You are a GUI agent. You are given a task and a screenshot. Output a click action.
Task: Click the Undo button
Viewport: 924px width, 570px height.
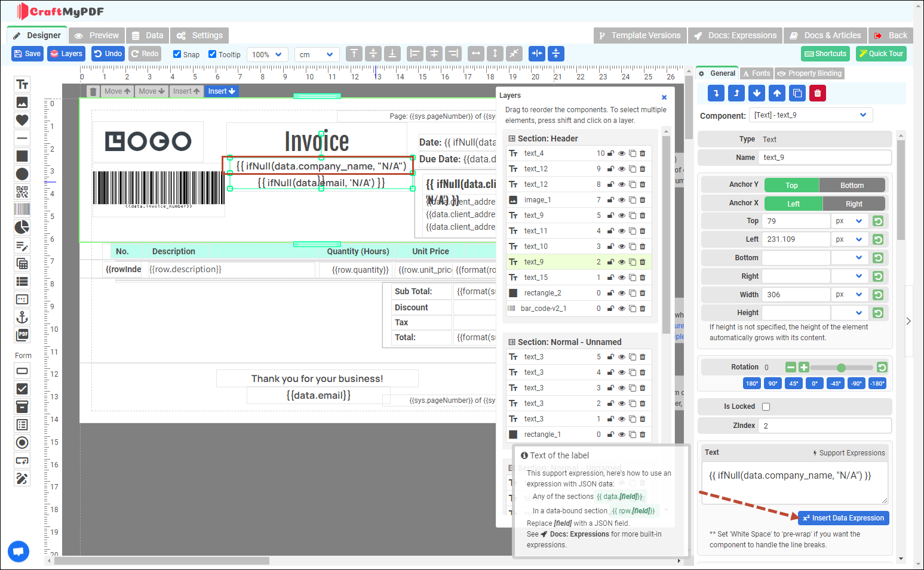click(108, 54)
